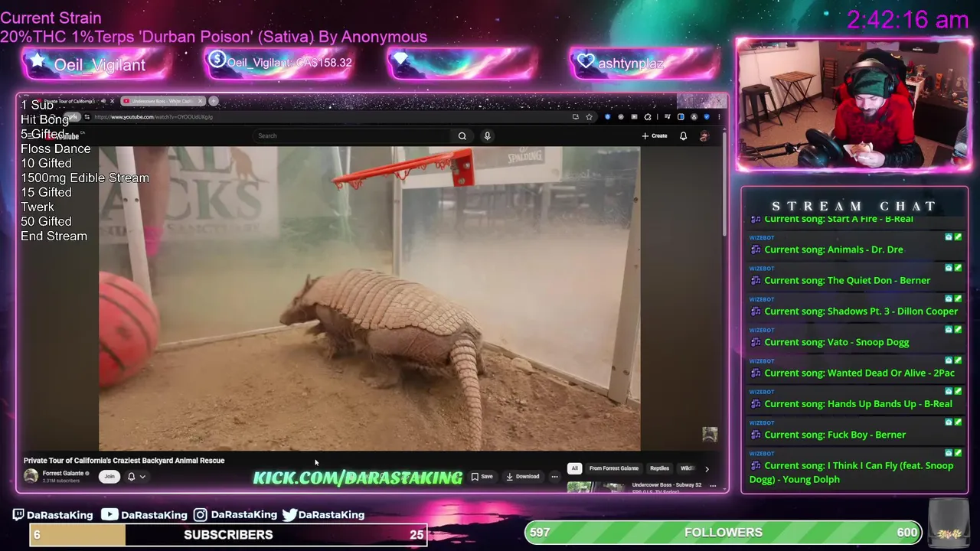Viewport: 980px width, 551px height.
Task: Select the Reptiles filter chip
Action: tap(659, 468)
